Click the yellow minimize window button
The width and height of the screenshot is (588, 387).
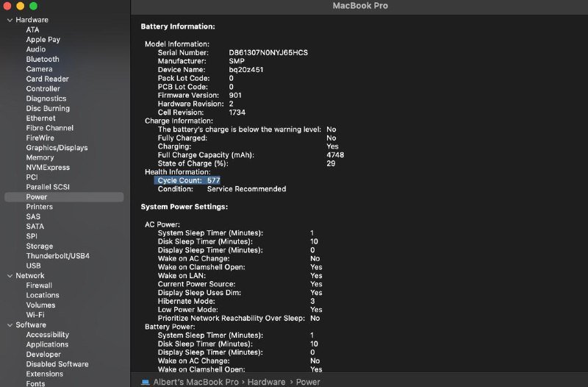point(21,6)
